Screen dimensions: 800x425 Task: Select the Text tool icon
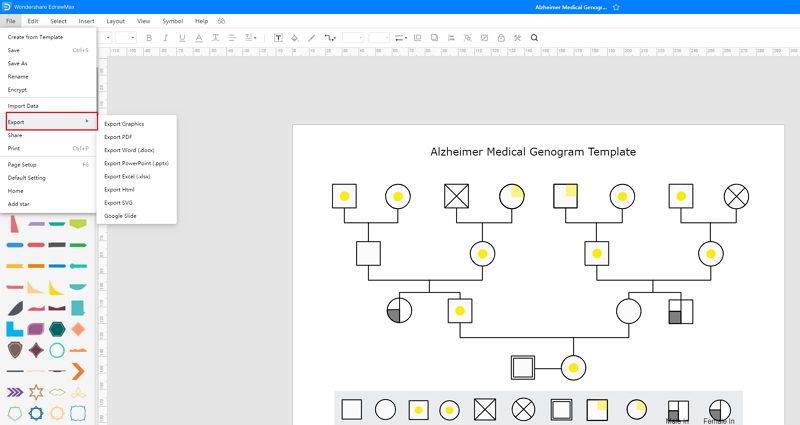[x=278, y=38]
